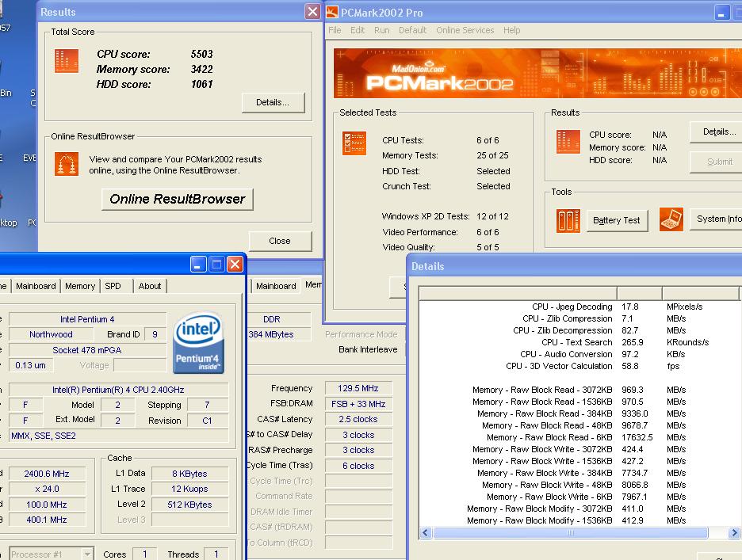Click the Total Score bar chart icon
742x560 pixels.
[x=67, y=61]
